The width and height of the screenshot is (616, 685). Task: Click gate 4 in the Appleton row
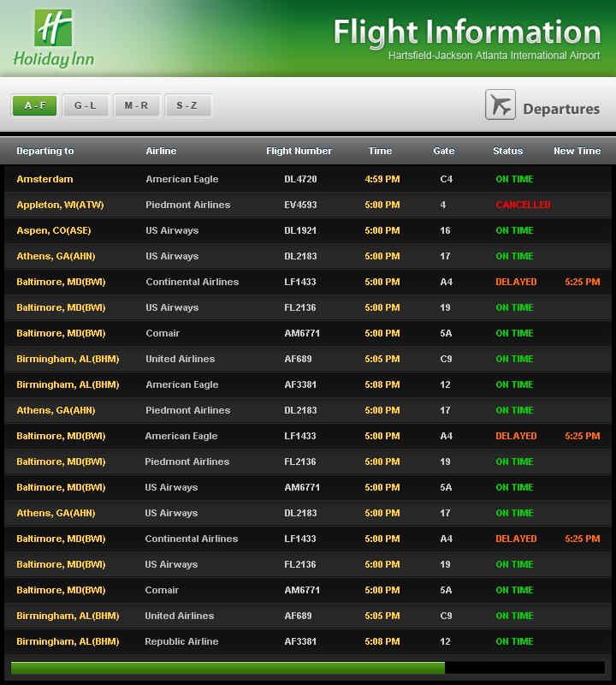(443, 205)
